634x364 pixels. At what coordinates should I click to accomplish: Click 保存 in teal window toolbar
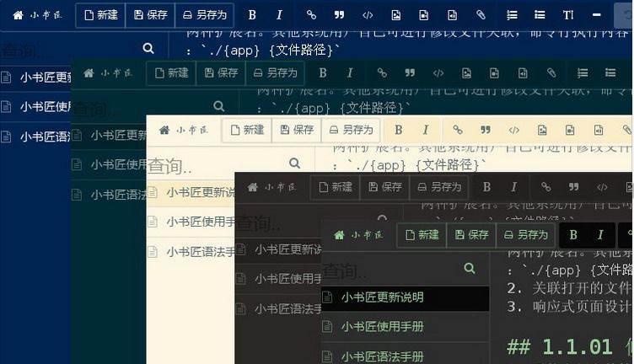221,73
